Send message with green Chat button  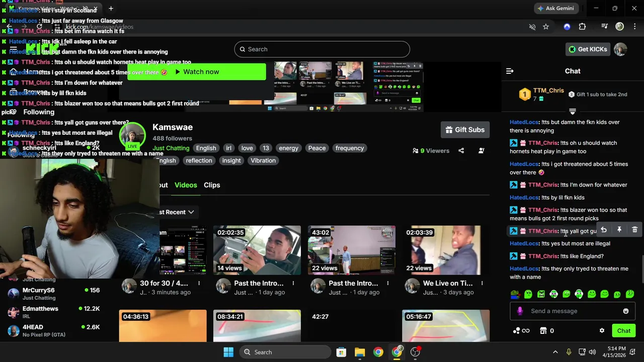624,331
